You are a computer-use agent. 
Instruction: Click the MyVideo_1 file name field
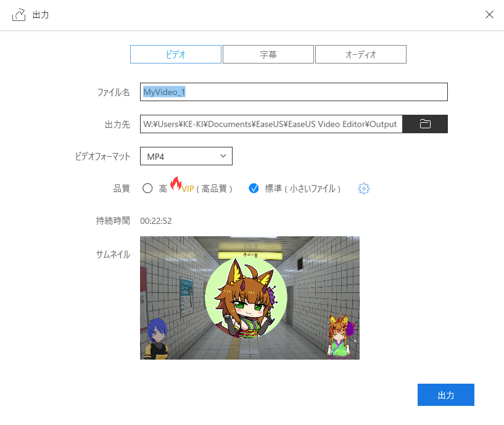pyautogui.click(x=293, y=92)
